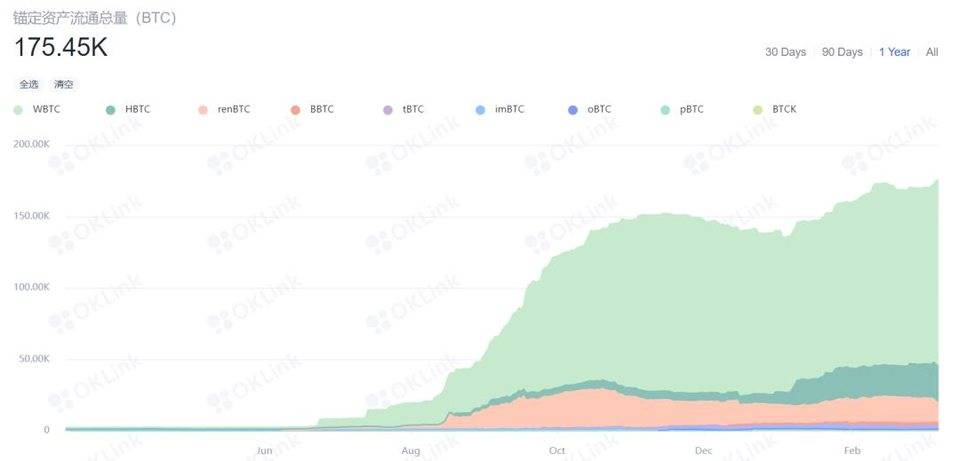Click the pBTC legend dot icon

pyautogui.click(x=664, y=109)
